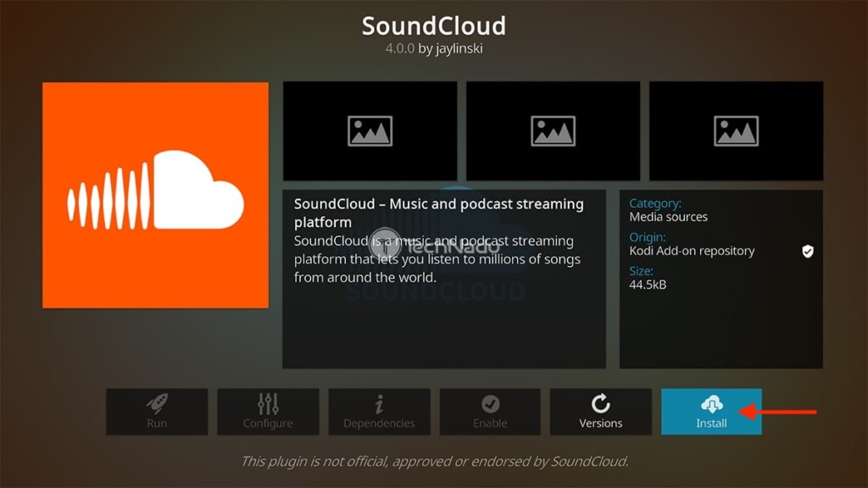Click the 'Origin:' label
The width and height of the screenshot is (868, 488).
click(x=648, y=237)
